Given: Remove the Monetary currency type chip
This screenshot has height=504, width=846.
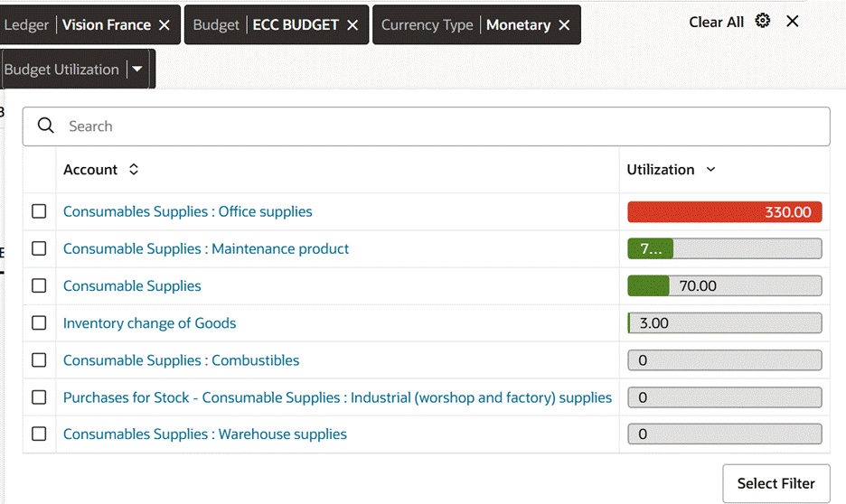Looking at the screenshot, I should (x=564, y=25).
